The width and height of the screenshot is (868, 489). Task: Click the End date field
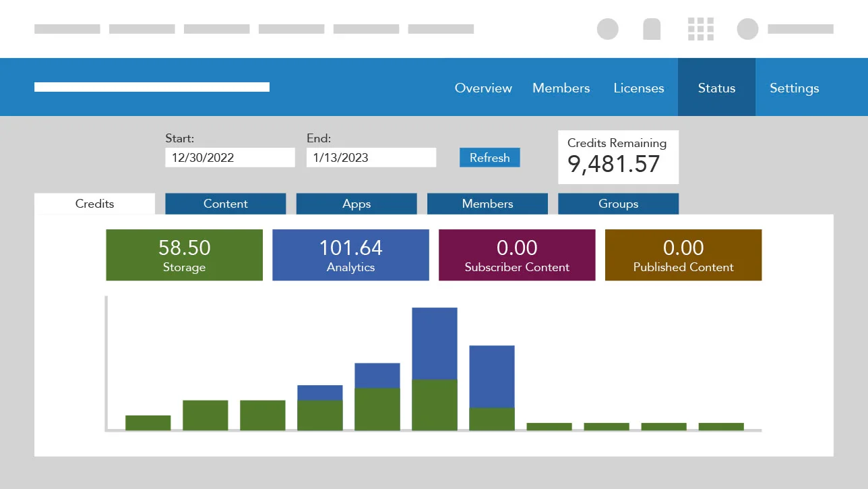coord(371,158)
